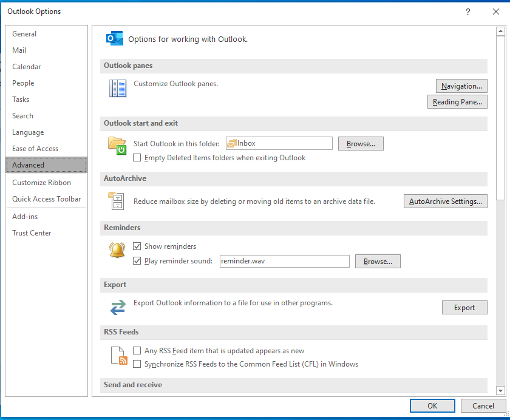Click the RSS feed document icon
Image resolution: width=510 pixels, height=420 pixels.
[119, 356]
